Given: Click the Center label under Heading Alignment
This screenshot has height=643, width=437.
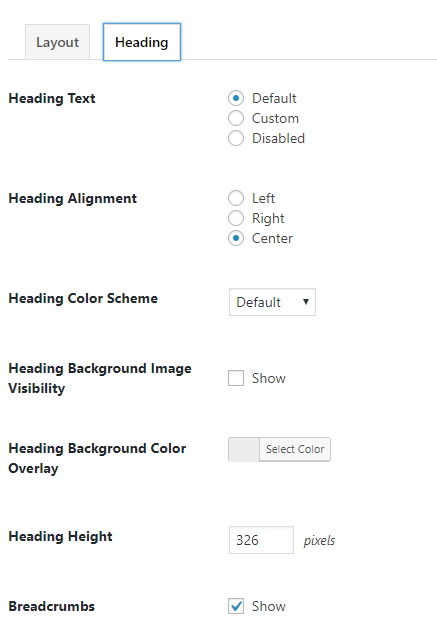Looking at the screenshot, I should 272,238.
